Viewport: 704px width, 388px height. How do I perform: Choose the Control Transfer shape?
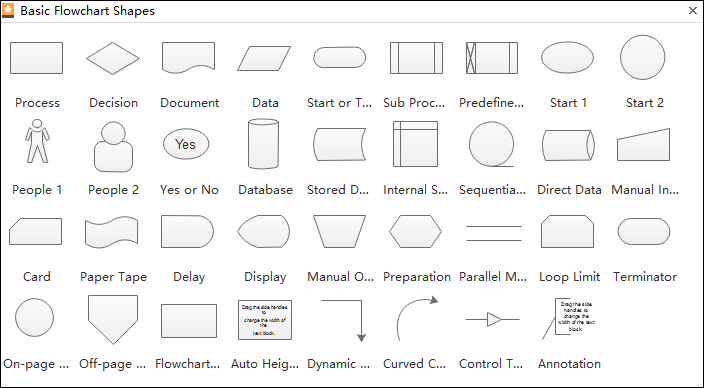pos(493,319)
